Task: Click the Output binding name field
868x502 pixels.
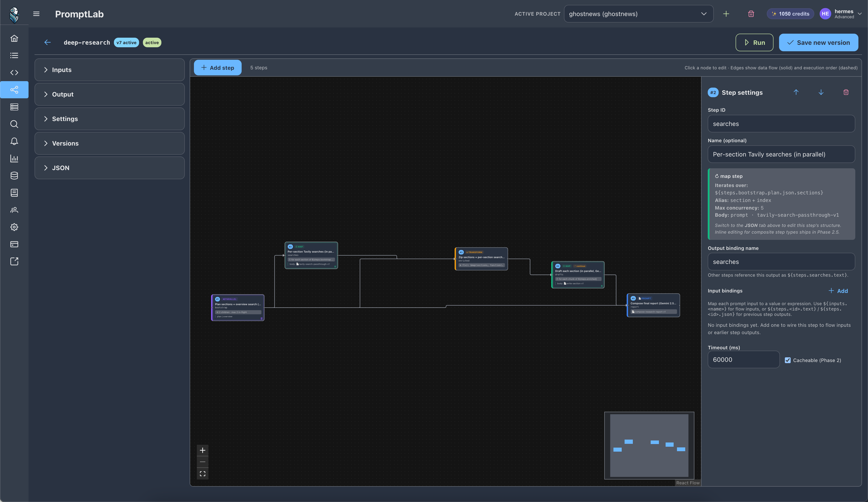Action: tap(781, 262)
